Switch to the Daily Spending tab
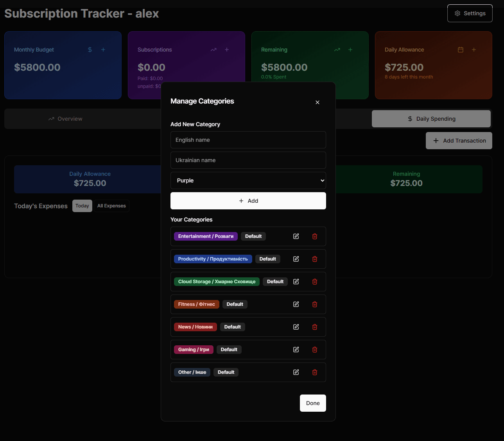The height and width of the screenshot is (441, 504). (x=431, y=119)
